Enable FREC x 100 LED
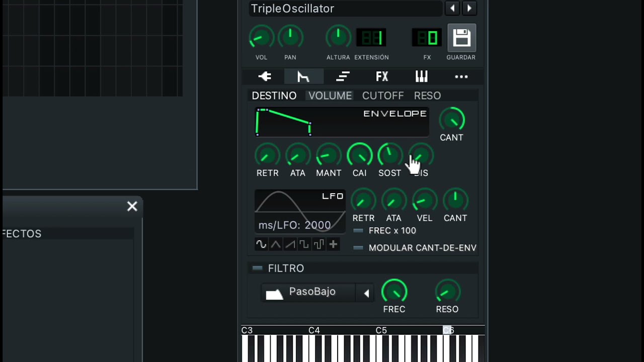The image size is (644, 362). (x=358, y=231)
